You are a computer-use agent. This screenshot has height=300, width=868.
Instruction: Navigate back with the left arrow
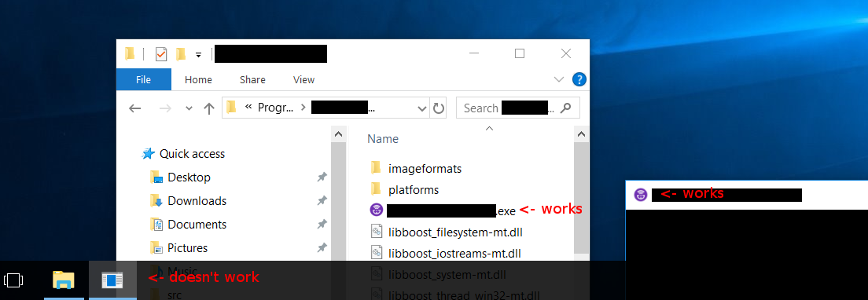pyautogui.click(x=135, y=108)
